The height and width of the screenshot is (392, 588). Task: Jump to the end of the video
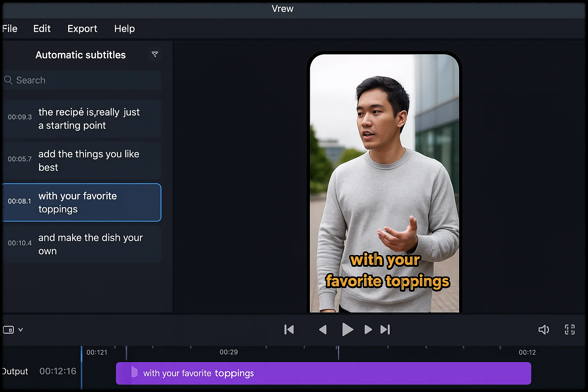click(385, 330)
